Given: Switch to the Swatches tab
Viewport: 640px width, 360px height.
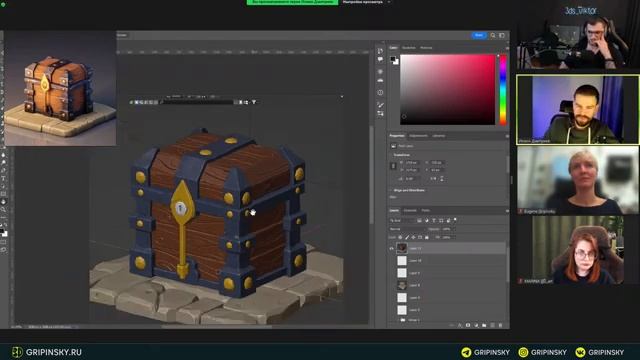Looking at the screenshot, I should [x=409, y=48].
